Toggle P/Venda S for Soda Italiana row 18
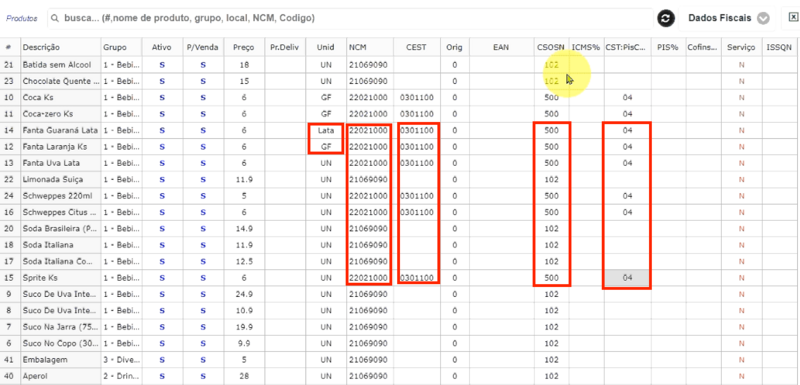The width and height of the screenshot is (800, 385). 203,245
